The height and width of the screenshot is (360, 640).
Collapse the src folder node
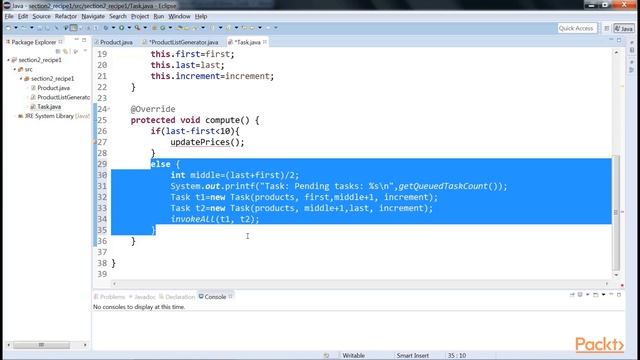pyautogui.click(x=15, y=69)
